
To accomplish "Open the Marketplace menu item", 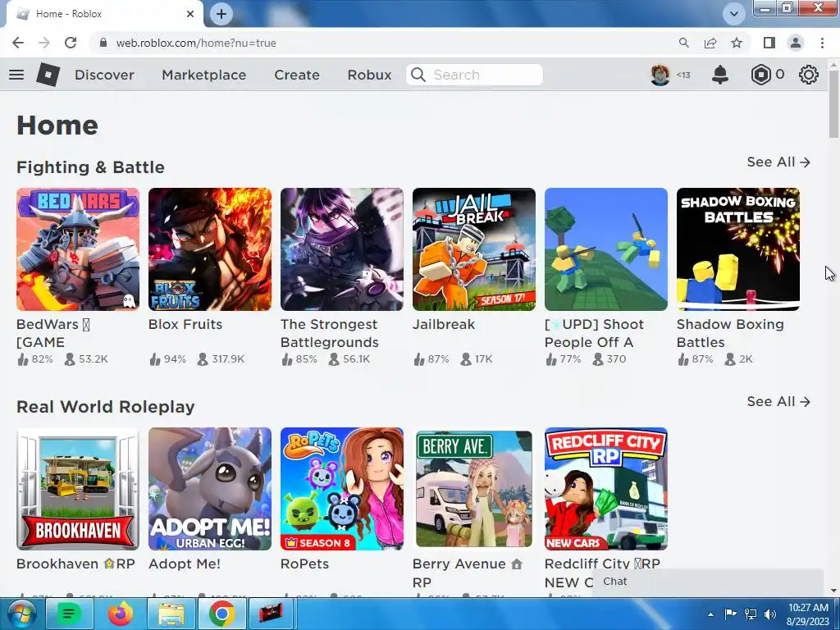I will (204, 75).
